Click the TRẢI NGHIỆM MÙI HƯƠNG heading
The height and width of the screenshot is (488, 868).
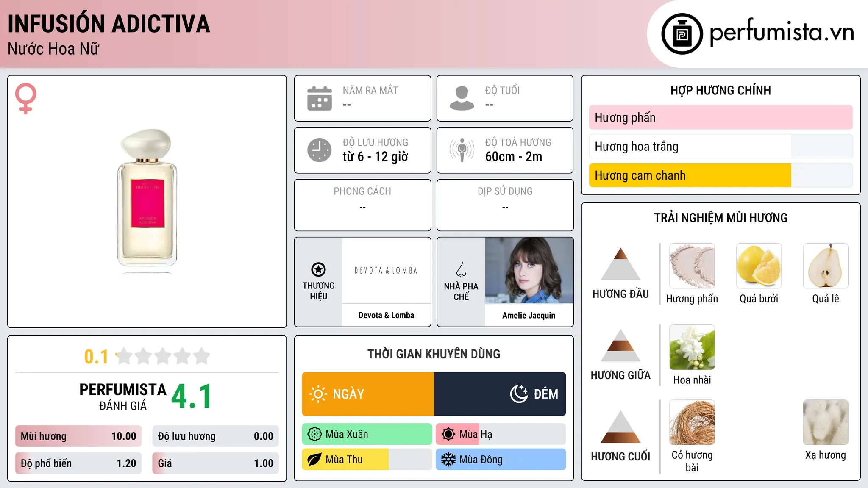pos(721,218)
